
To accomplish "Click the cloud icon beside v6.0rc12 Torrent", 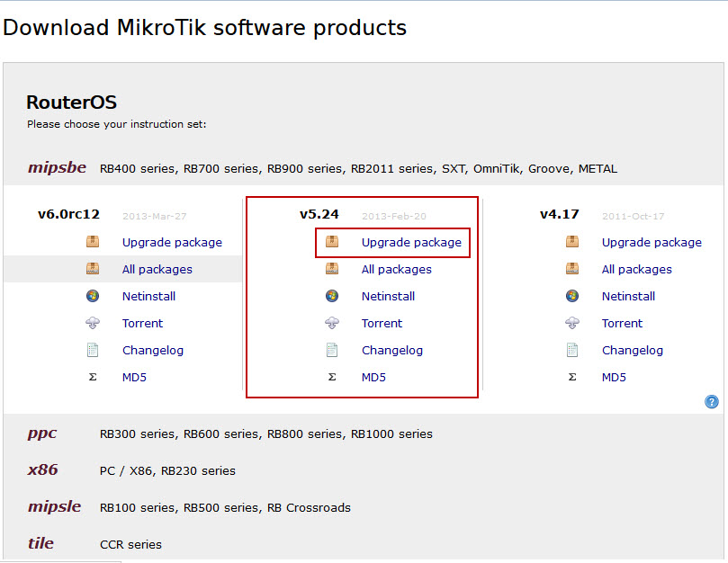I will (93, 323).
